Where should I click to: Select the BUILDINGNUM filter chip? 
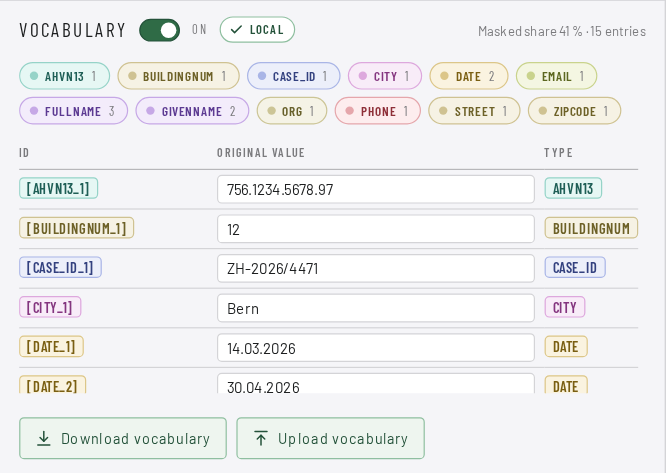pyautogui.click(x=178, y=76)
